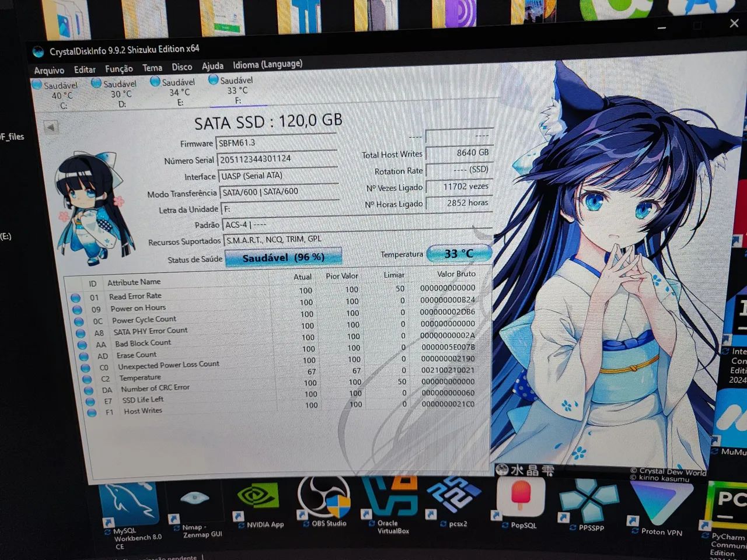
Task: Open PPSSPP desktop shortcut
Action: click(589, 506)
